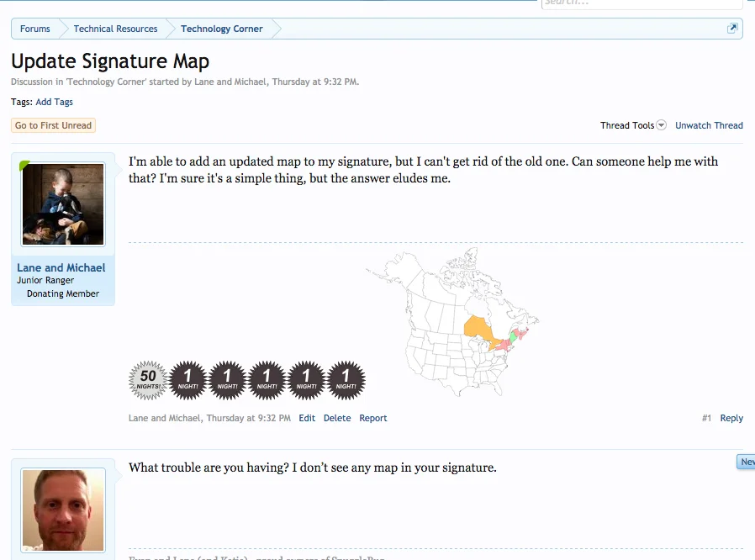Click the green online indicator on Lane's avatar
Viewport: 755px width, 560px height.
[24, 166]
